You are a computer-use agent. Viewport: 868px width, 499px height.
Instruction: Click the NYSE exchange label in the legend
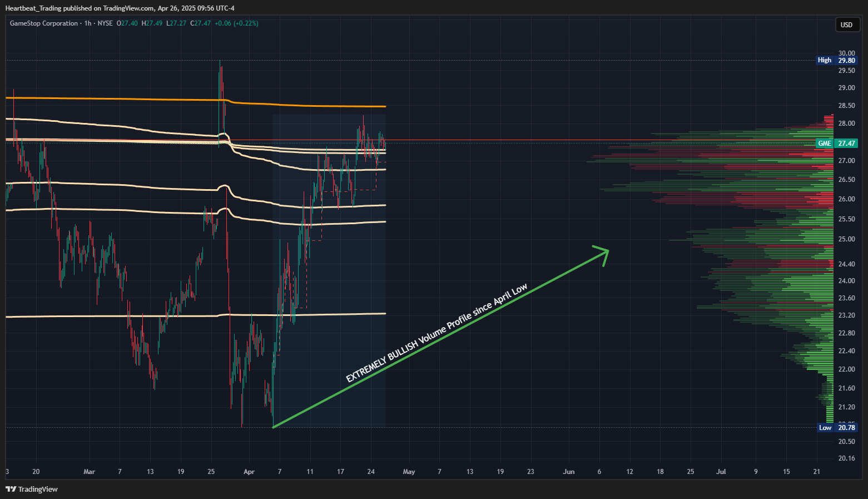105,23
